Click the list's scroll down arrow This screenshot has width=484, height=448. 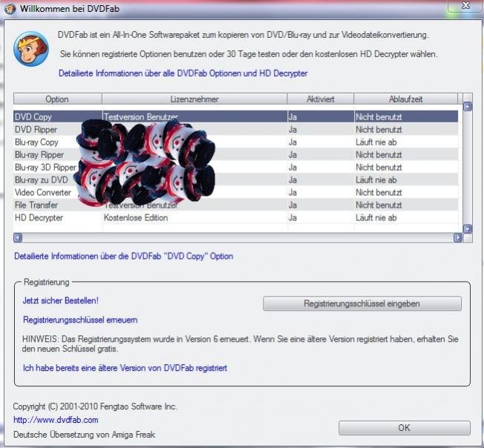click(468, 229)
